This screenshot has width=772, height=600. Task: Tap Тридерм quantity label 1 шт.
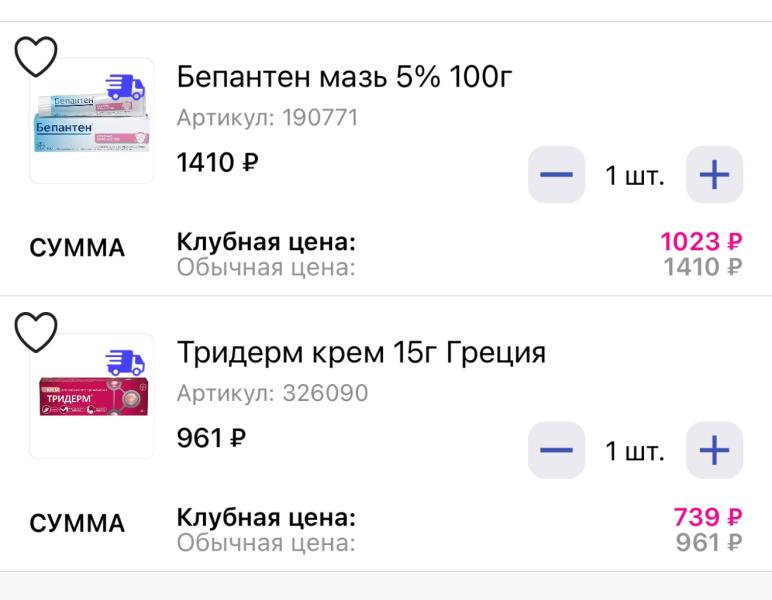coord(635,451)
